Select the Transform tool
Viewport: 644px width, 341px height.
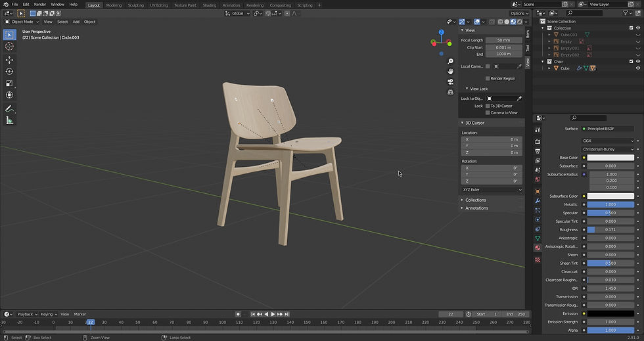click(x=9, y=95)
